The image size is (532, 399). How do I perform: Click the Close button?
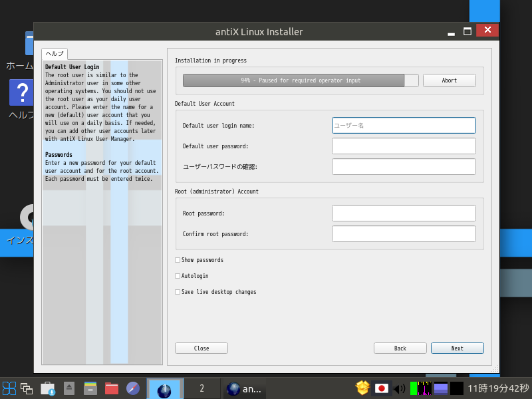(201, 348)
